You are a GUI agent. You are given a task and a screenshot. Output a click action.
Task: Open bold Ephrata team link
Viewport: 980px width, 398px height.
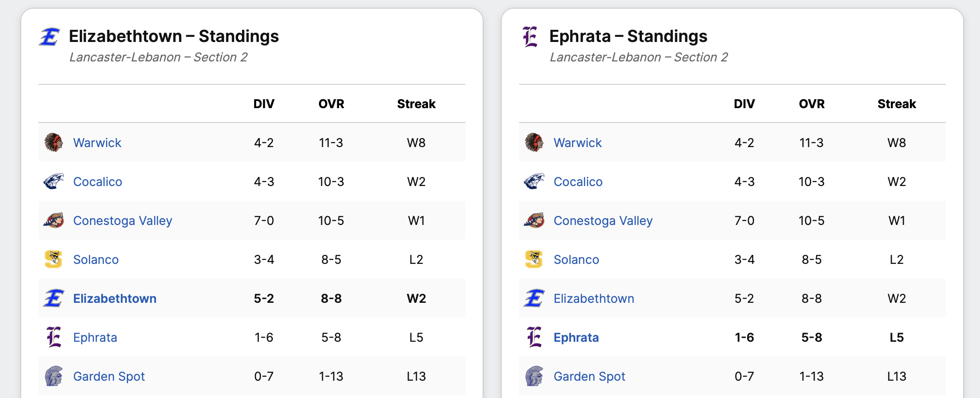(576, 337)
